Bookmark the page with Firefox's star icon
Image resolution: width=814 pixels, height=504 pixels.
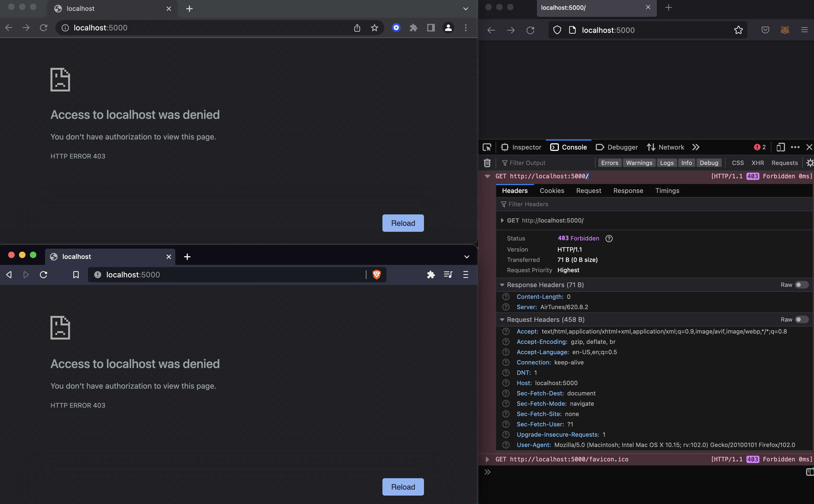click(738, 30)
